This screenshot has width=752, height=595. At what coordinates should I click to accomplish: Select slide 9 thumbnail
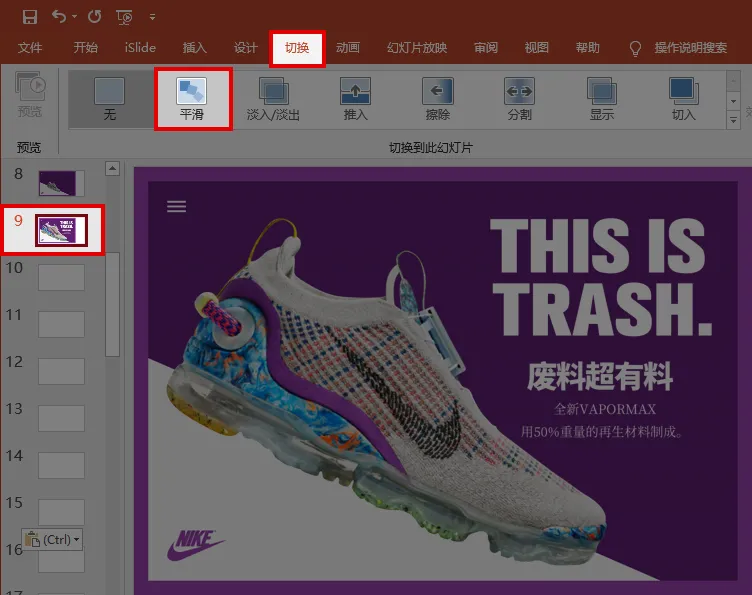tap(61, 230)
